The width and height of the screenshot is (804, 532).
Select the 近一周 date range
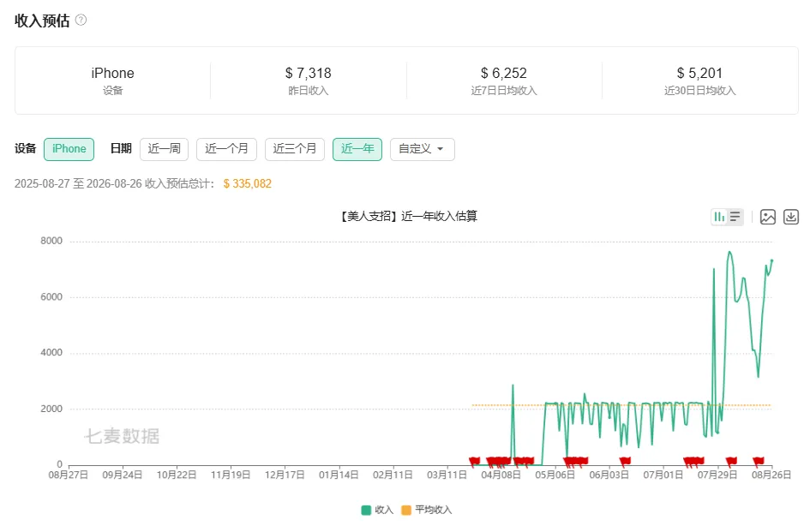pyautogui.click(x=164, y=149)
